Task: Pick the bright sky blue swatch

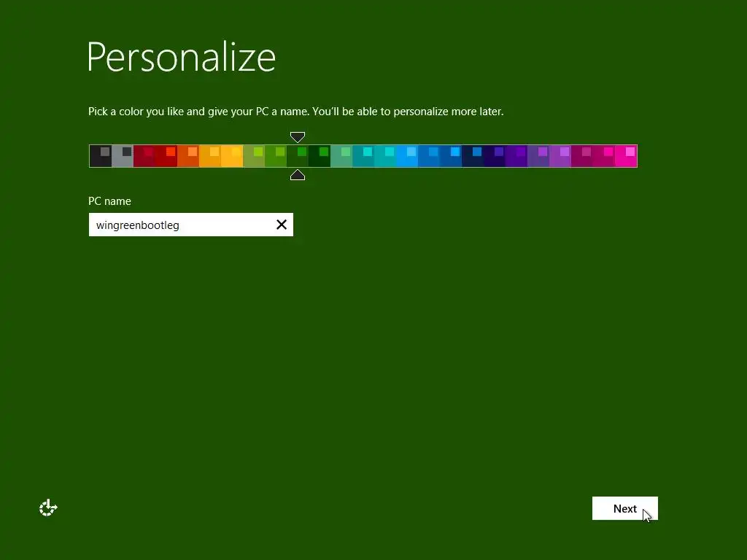Action: coord(407,156)
